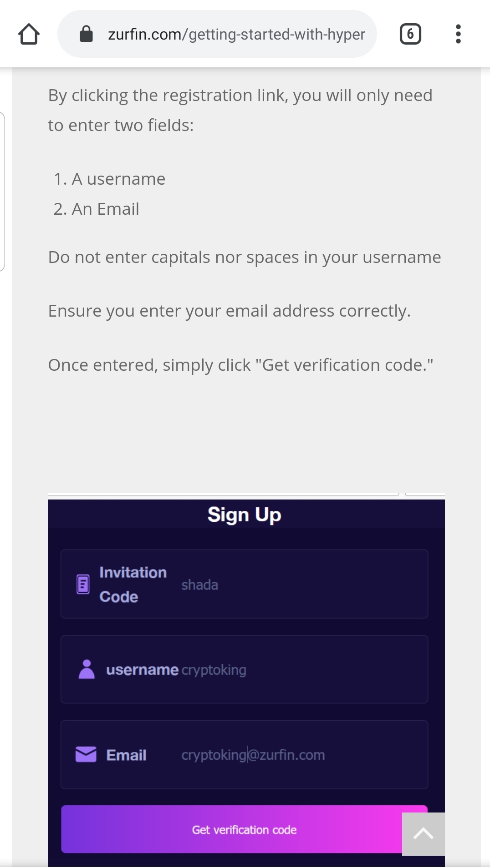Click the zurfin.com URL address bar

point(236,34)
